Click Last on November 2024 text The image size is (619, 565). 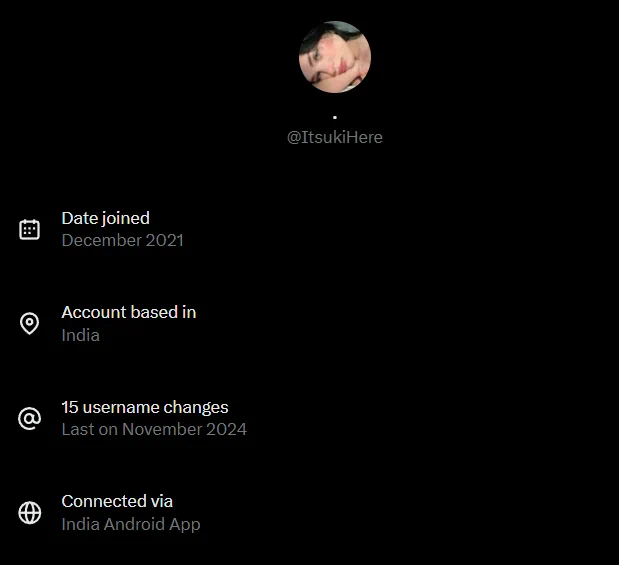(x=154, y=429)
